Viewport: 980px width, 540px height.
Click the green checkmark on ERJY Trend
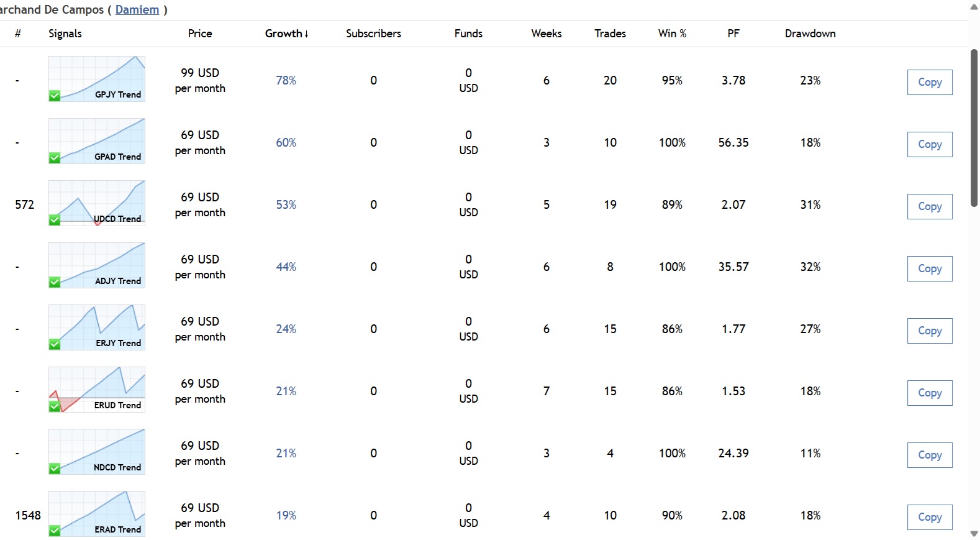click(x=55, y=344)
